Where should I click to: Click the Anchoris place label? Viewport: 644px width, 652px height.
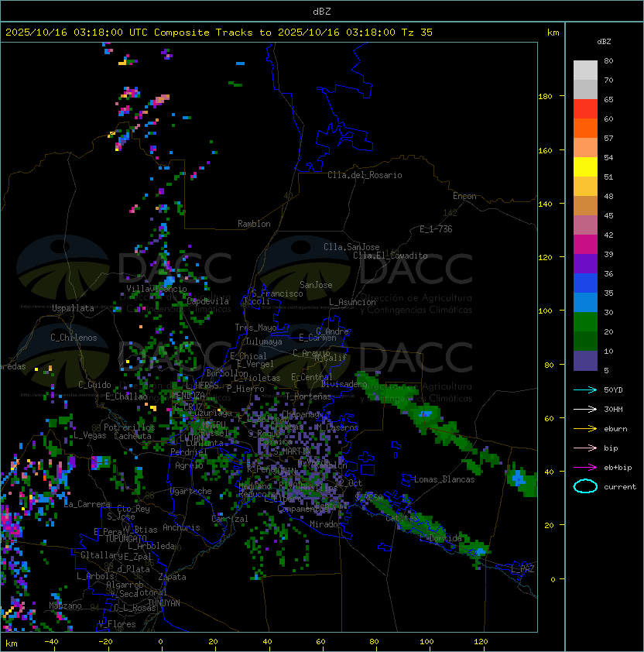pyautogui.click(x=181, y=527)
